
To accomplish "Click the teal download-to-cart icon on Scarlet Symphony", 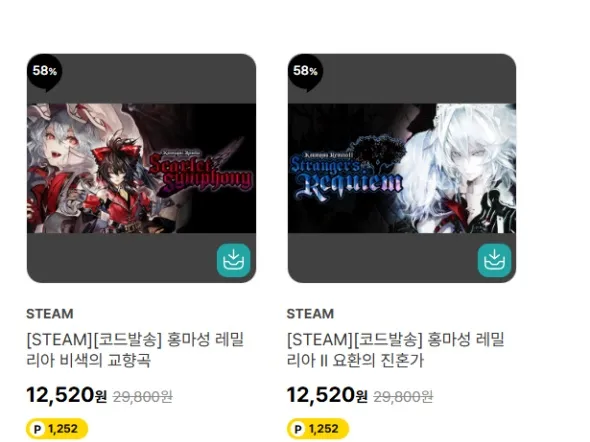I will (234, 260).
